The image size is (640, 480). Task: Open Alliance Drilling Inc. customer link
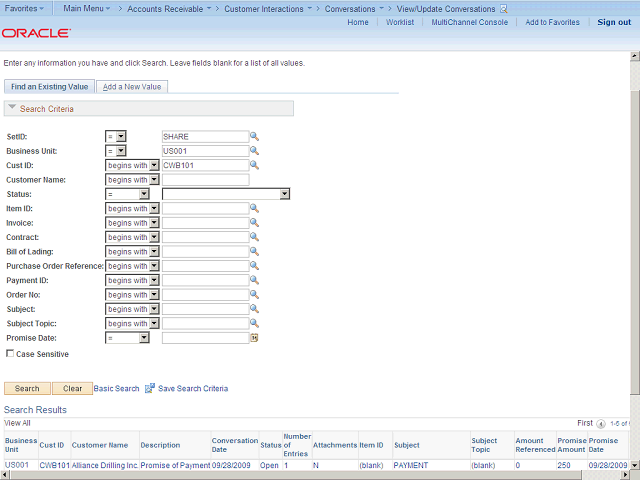(x=105, y=465)
